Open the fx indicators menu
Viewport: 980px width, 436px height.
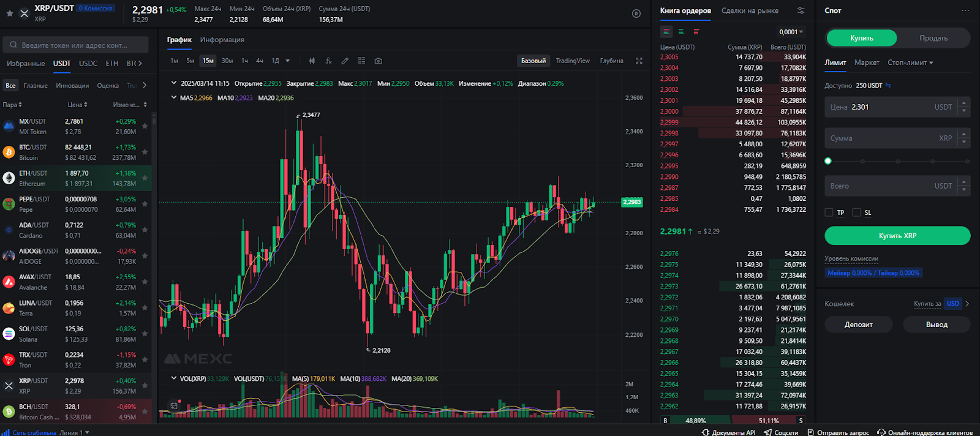[328, 61]
